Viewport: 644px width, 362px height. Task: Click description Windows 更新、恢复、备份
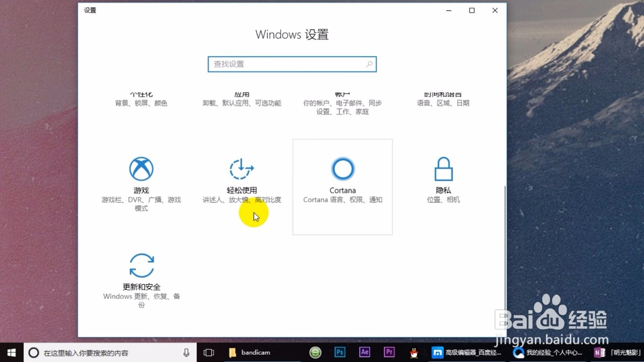click(x=141, y=300)
